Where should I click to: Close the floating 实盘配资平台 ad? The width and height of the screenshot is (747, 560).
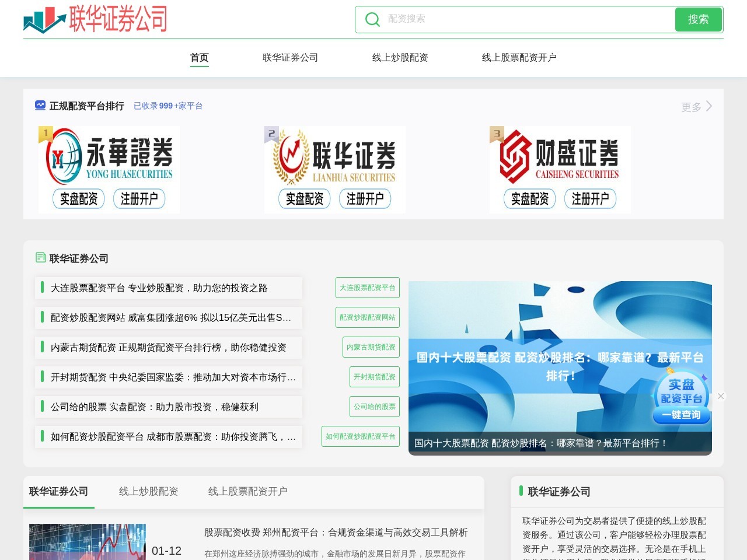(x=721, y=396)
